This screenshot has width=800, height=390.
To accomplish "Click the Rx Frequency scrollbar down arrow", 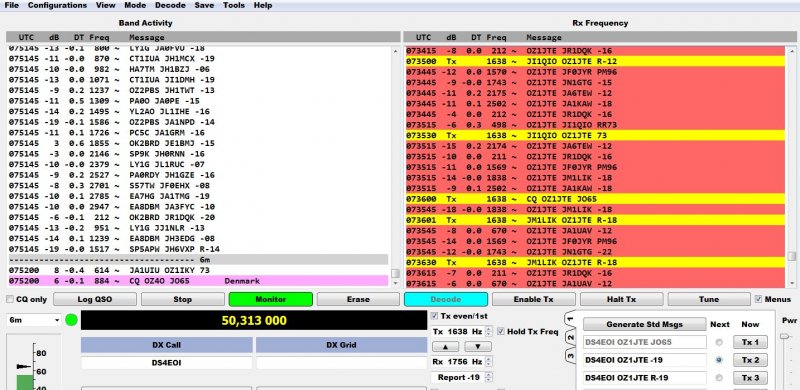I will click(x=791, y=284).
